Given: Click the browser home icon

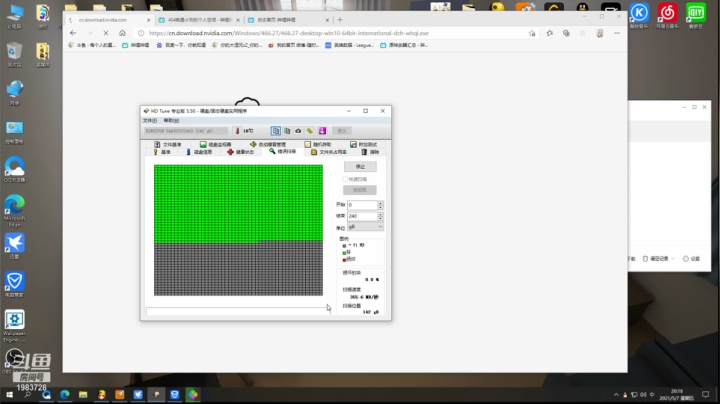Looking at the screenshot, I should click(122, 33).
